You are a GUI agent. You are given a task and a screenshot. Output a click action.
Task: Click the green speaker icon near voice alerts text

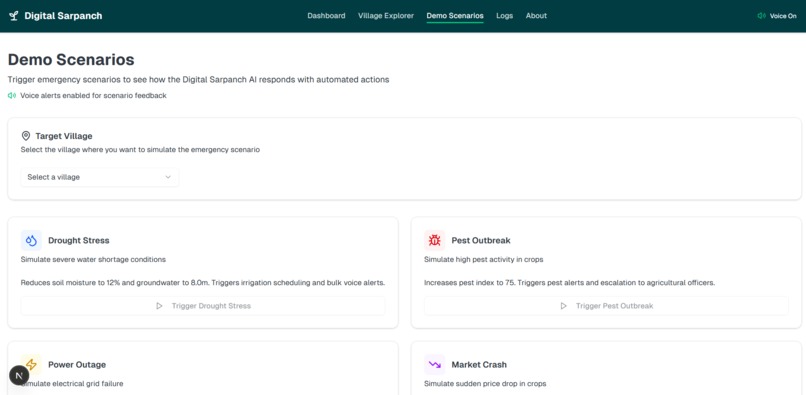(x=12, y=96)
